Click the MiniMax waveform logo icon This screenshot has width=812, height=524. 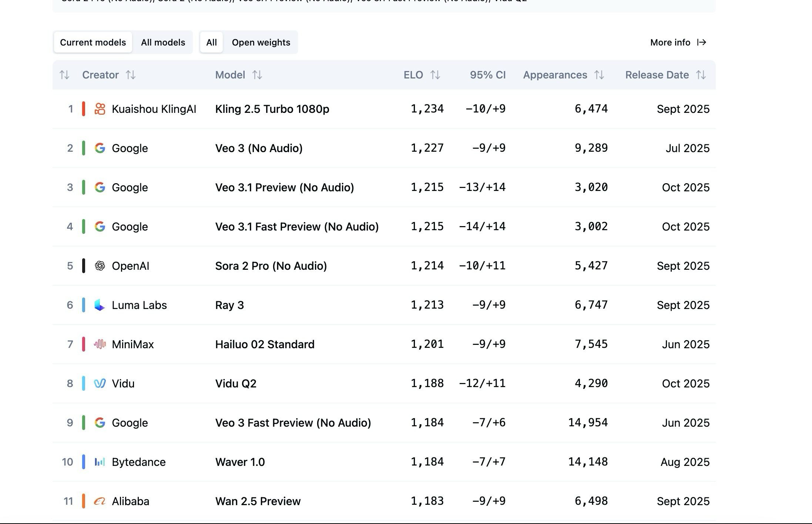pos(100,344)
